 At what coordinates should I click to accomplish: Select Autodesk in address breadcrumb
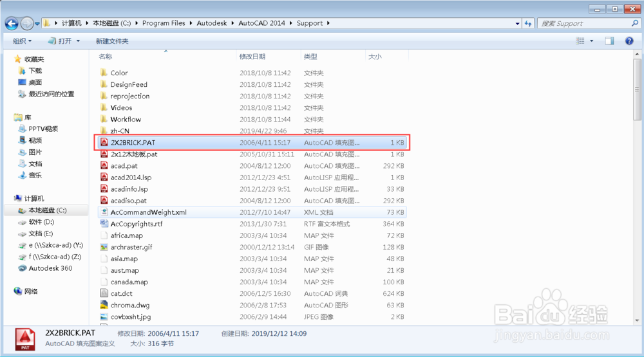tap(211, 23)
